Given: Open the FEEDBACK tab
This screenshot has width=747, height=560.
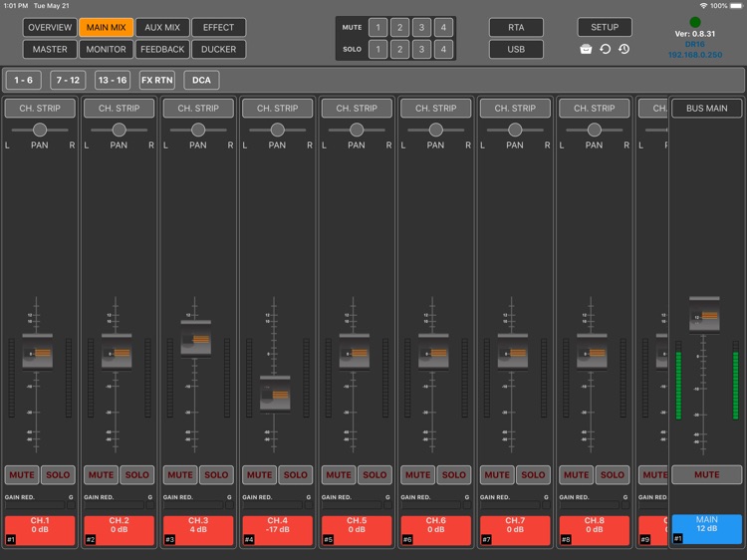Looking at the screenshot, I should (162, 49).
